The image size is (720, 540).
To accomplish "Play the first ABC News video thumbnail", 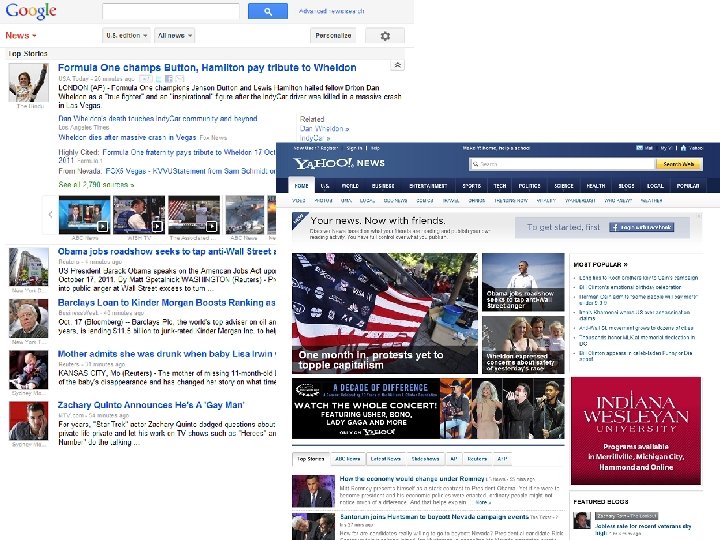I will [84, 214].
